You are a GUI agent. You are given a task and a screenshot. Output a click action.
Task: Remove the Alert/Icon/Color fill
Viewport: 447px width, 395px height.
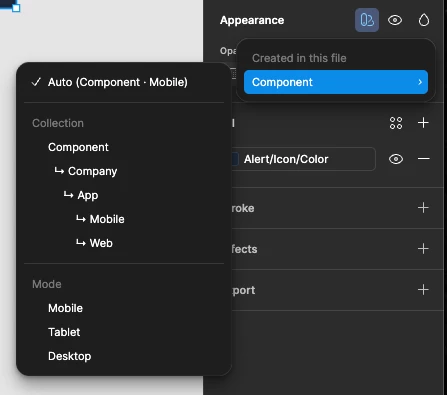pyautogui.click(x=424, y=159)
